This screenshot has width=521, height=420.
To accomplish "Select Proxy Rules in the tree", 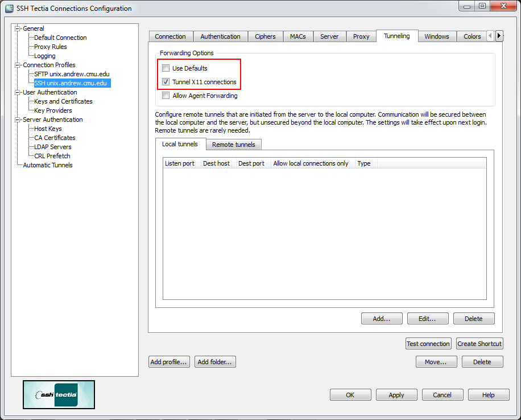I will 51,47.
